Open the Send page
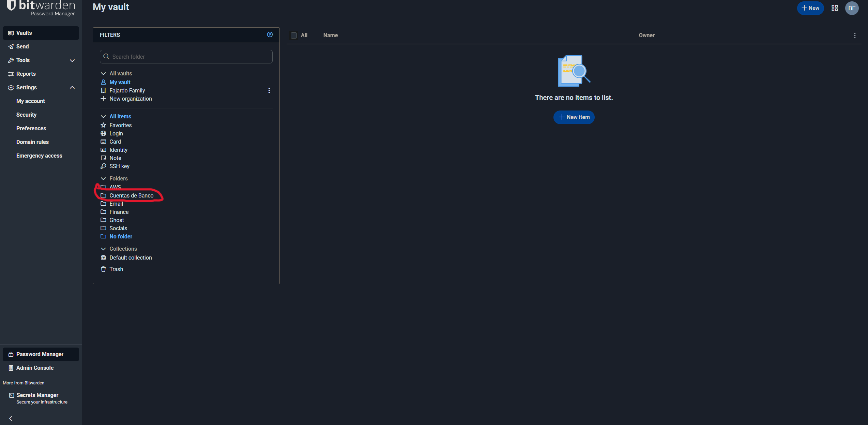Viewport: 868px width, 425px height. 22,46
